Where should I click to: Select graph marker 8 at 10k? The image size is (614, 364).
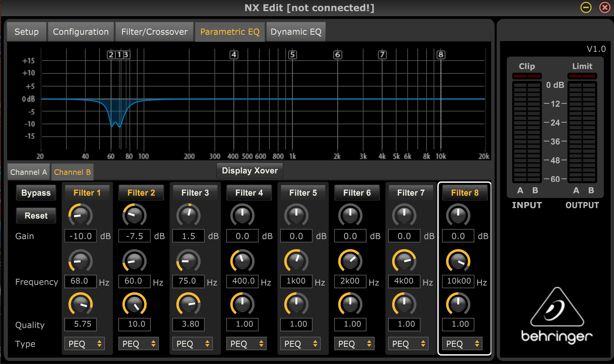click(441, 55)
